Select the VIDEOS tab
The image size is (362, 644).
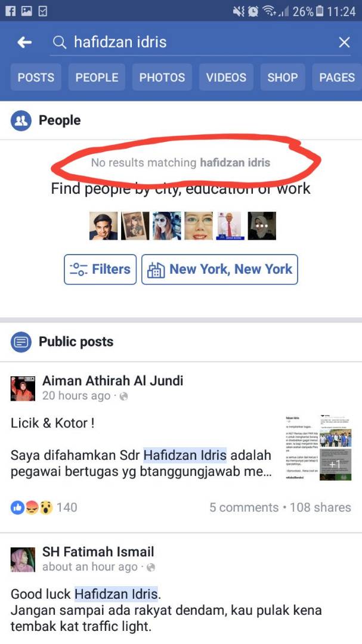click(227, 77)
